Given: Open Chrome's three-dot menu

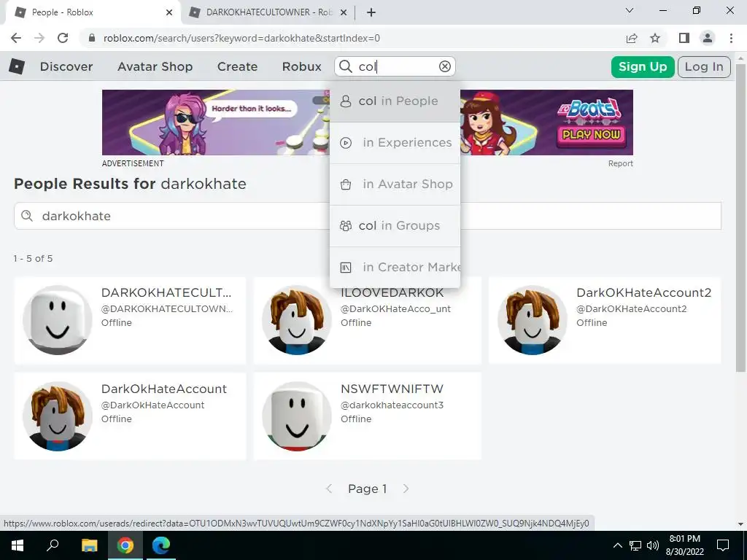Looking at the screenshot, I should pyautogui.click(x=731, y=38).
